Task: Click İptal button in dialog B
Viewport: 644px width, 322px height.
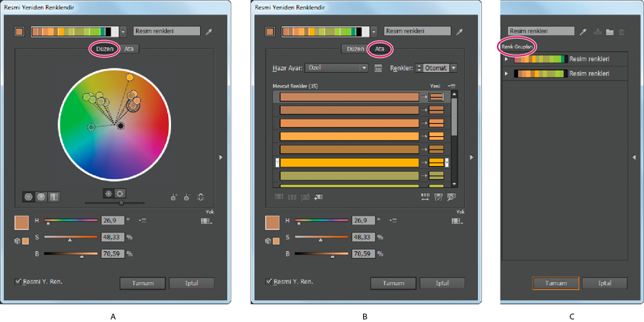Action: [442, 283]
